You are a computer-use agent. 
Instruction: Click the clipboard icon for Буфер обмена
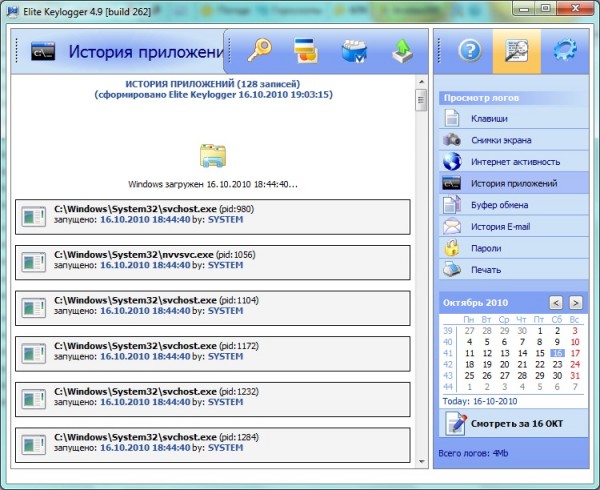coord(452,204)
